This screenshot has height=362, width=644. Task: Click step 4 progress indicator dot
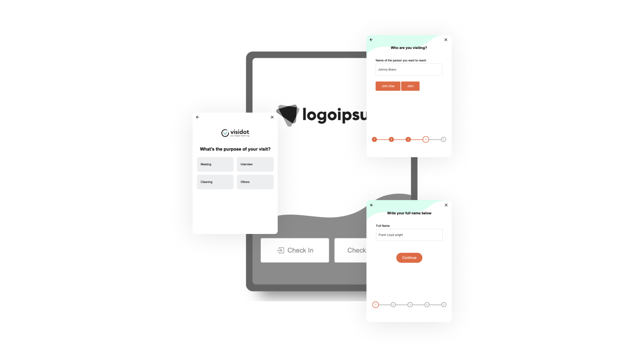point(426,139)
